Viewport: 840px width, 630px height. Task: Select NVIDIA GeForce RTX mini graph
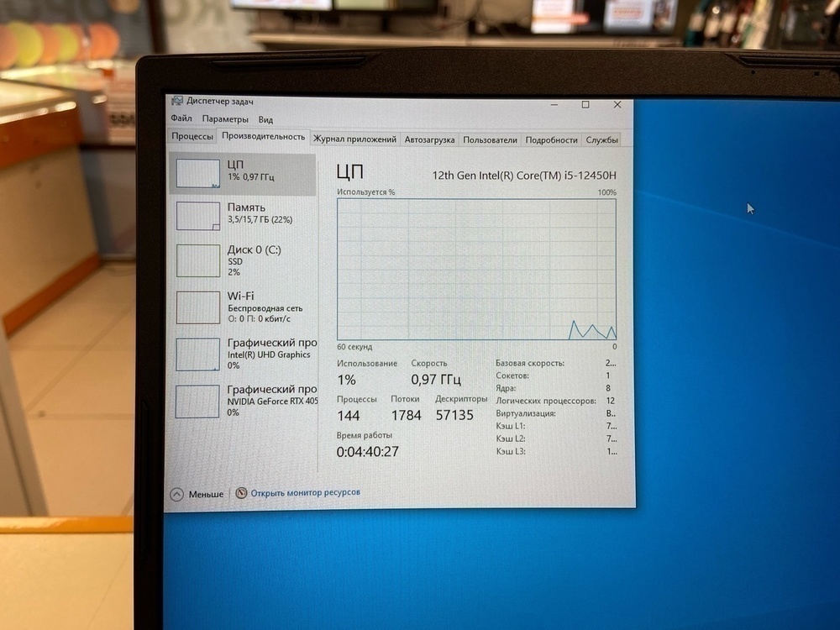pyautogui.click(x=197, y=402)
